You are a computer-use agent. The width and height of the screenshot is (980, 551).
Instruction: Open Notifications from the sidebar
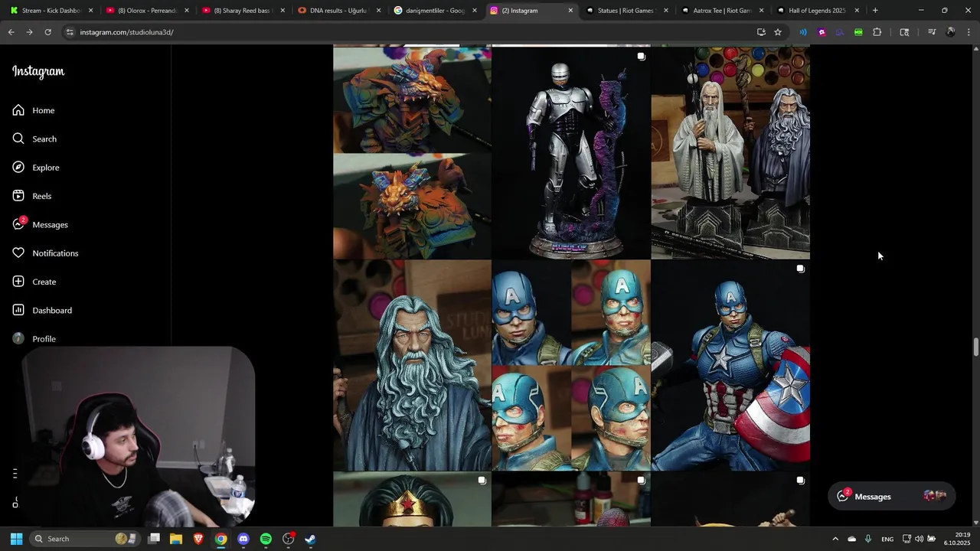(x=45, y=253)
